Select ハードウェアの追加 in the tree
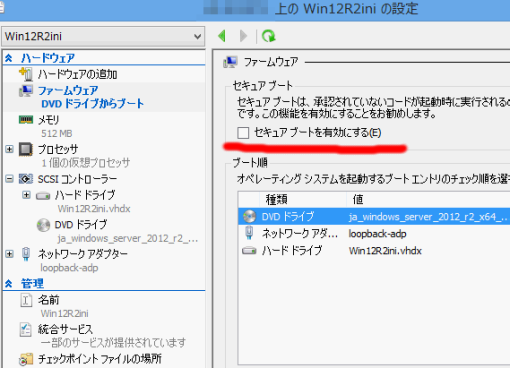 (77, 74)
